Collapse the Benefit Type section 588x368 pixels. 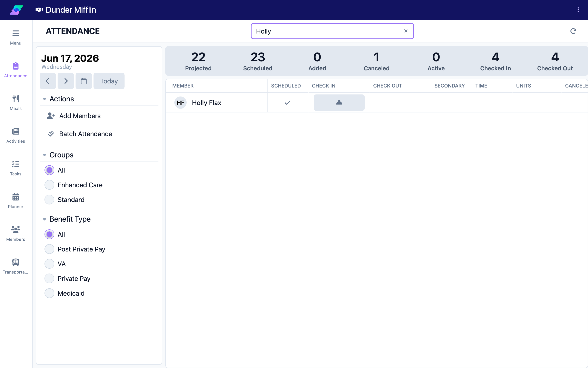coord(45,219)
